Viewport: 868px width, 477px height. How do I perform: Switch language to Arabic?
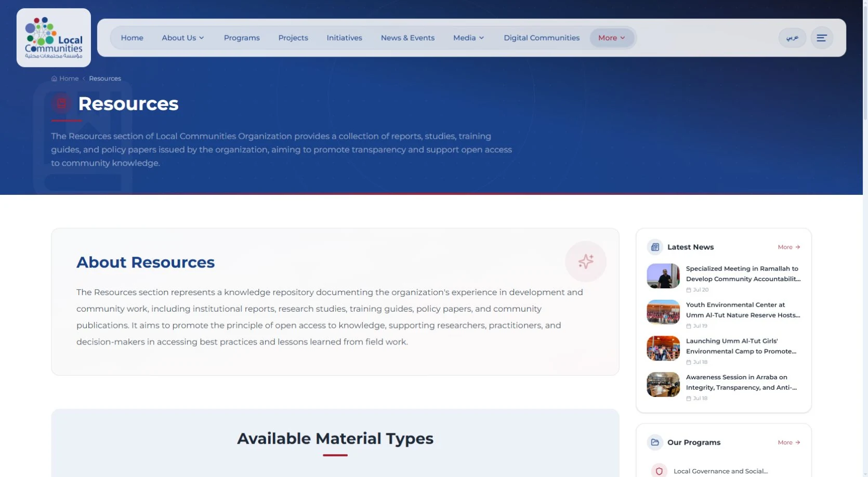tap(792, 38)
